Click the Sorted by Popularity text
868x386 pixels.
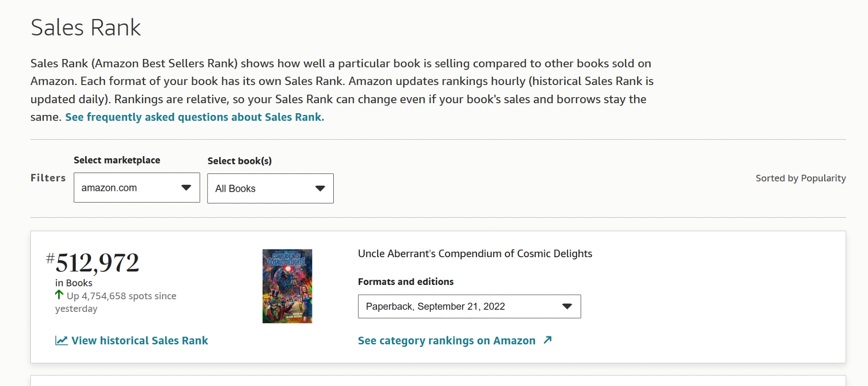coord(800,178)
